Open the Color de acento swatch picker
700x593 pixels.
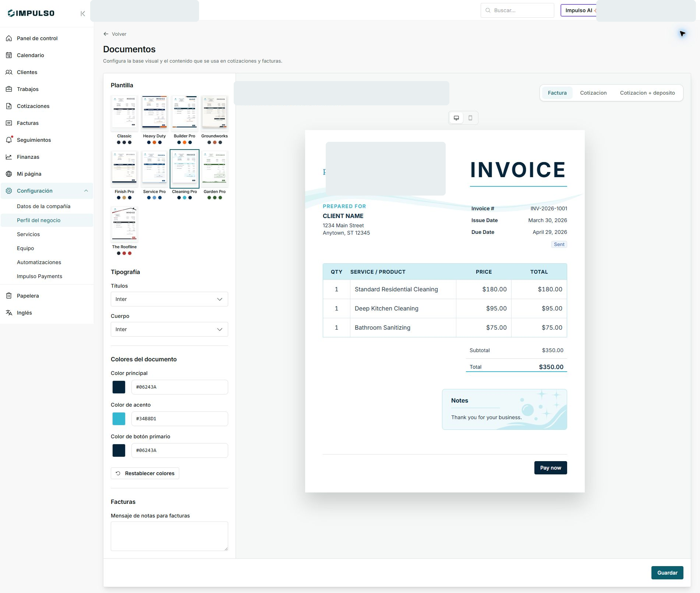pos(119,419)
